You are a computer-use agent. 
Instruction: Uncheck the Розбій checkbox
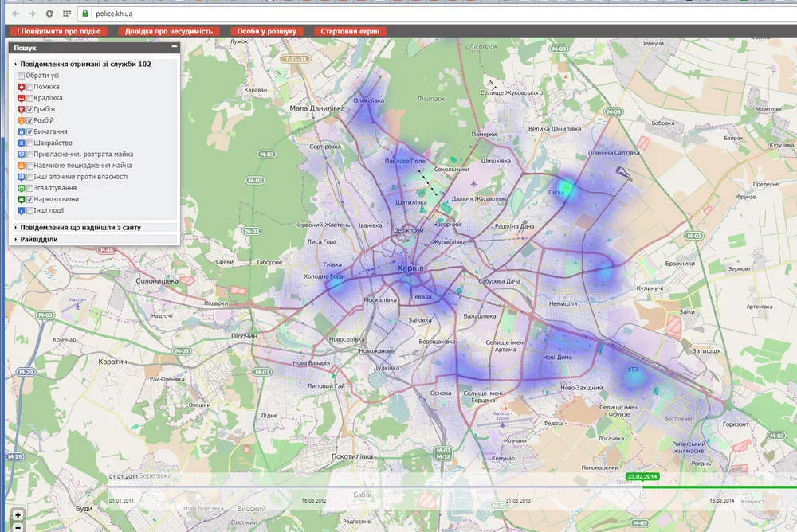[30, 120]
